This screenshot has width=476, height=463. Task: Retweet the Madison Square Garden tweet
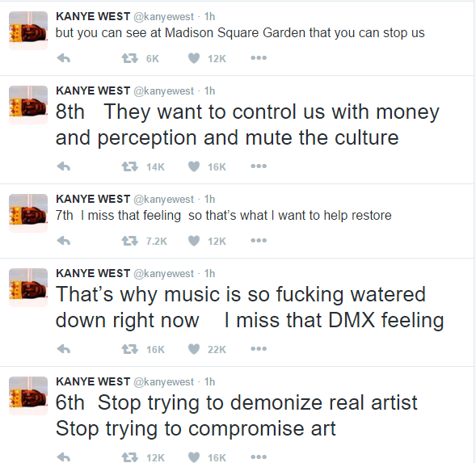[x=130, y=58]
